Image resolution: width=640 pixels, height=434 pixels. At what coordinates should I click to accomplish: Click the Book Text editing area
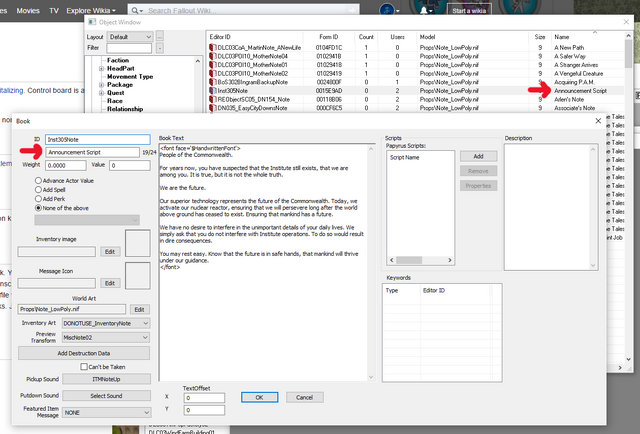(x=263, y=263)
